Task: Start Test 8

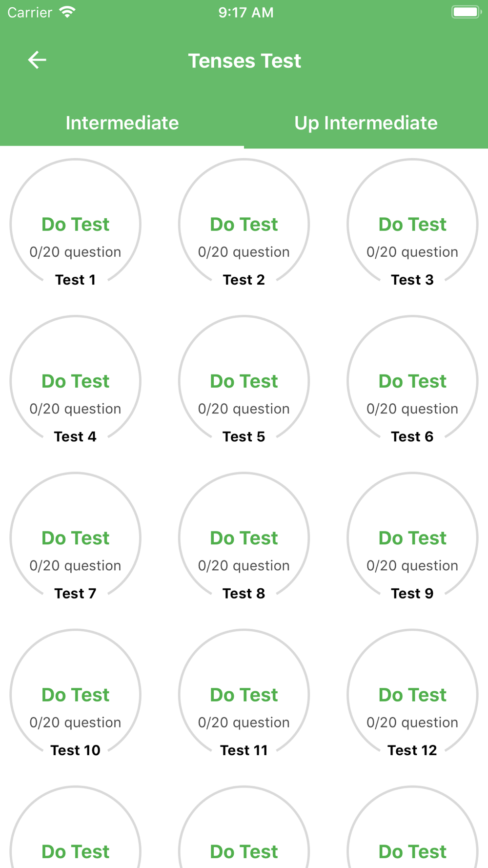Action: click(244, 538)
